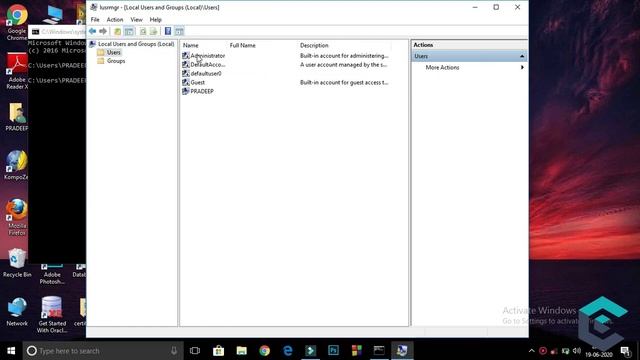The image size is (640, 360).
Task: Click the Windows Start button
Action: coord(11,351)
